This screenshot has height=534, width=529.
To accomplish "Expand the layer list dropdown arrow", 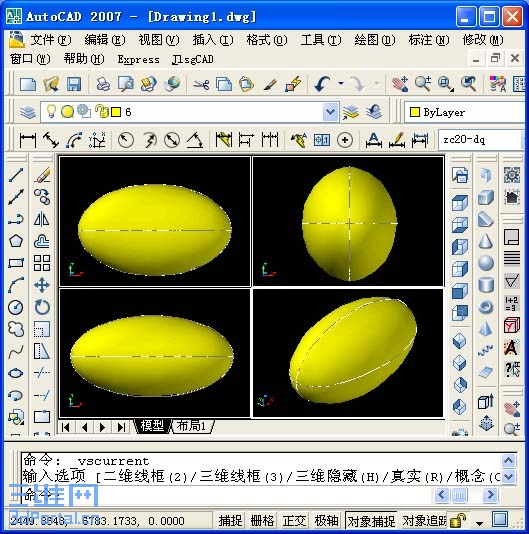I will [x=330, y=112].
